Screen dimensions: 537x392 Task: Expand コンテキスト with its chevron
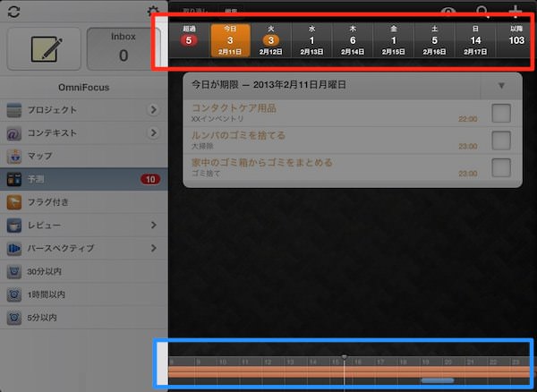(153, 132)
